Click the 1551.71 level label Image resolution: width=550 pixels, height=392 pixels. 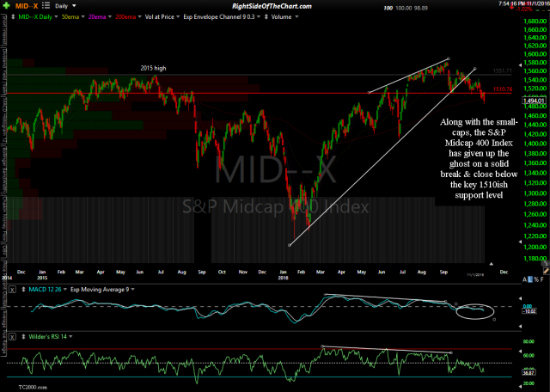[502, 70]
